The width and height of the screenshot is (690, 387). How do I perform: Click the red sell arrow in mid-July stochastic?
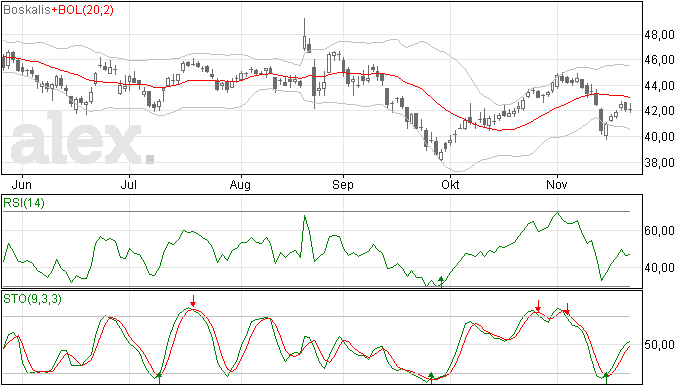tap(193, 302)
